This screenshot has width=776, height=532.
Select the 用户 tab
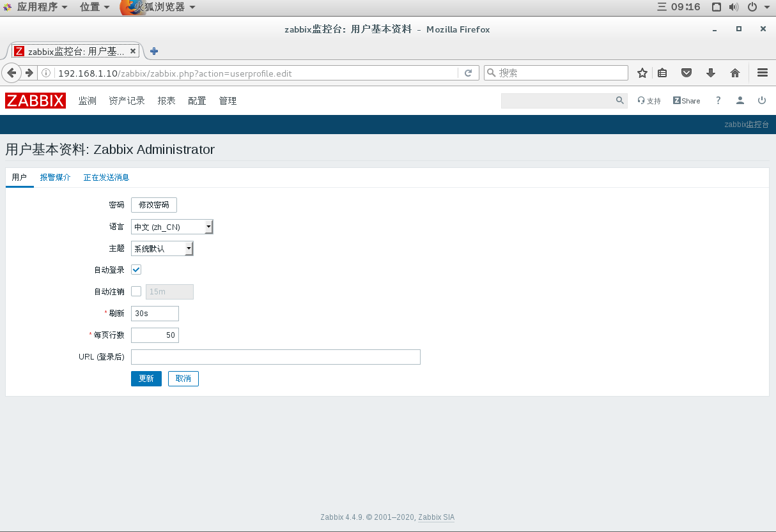tap(19, 178)
